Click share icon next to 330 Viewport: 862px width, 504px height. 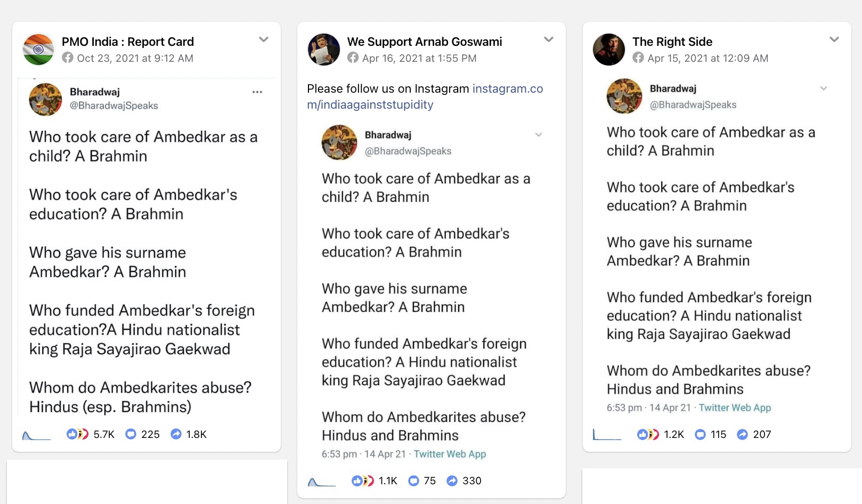[x=452, y=481]
